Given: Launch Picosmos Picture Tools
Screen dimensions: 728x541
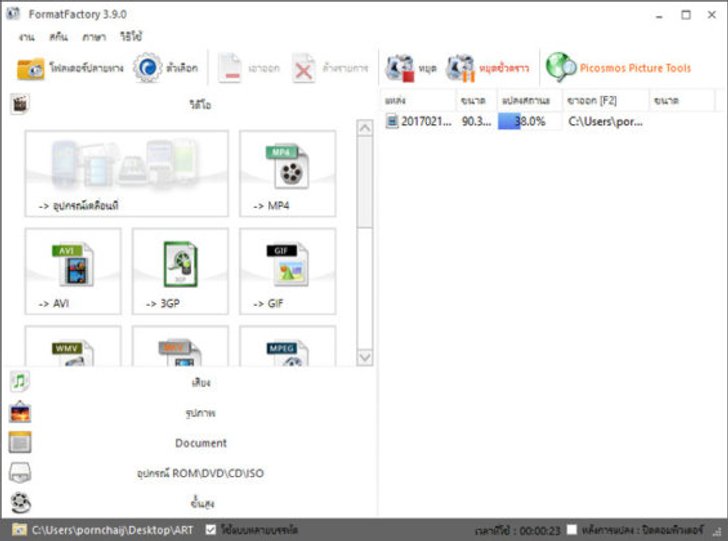Looking at the screenshot, I should pyautogui.click(x=618, y=68).
